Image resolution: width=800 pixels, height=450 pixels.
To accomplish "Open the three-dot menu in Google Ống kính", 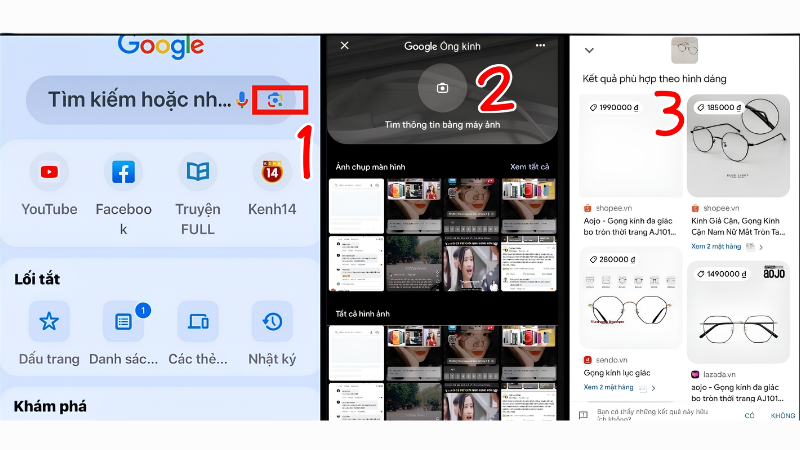I will click(540, 45).
